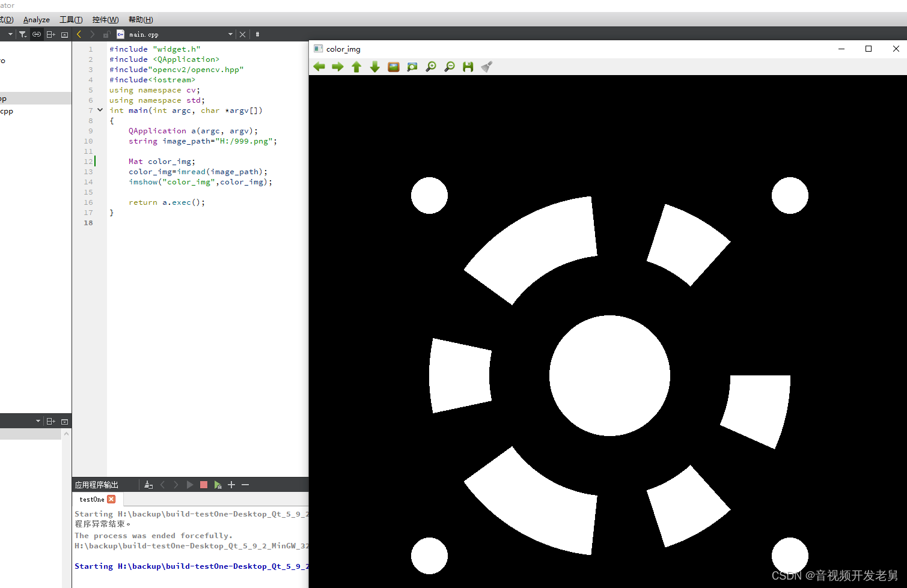Viewport: 907px width, 588px height.
Task: Collapse the main function fold arrow
Action: 100,110
